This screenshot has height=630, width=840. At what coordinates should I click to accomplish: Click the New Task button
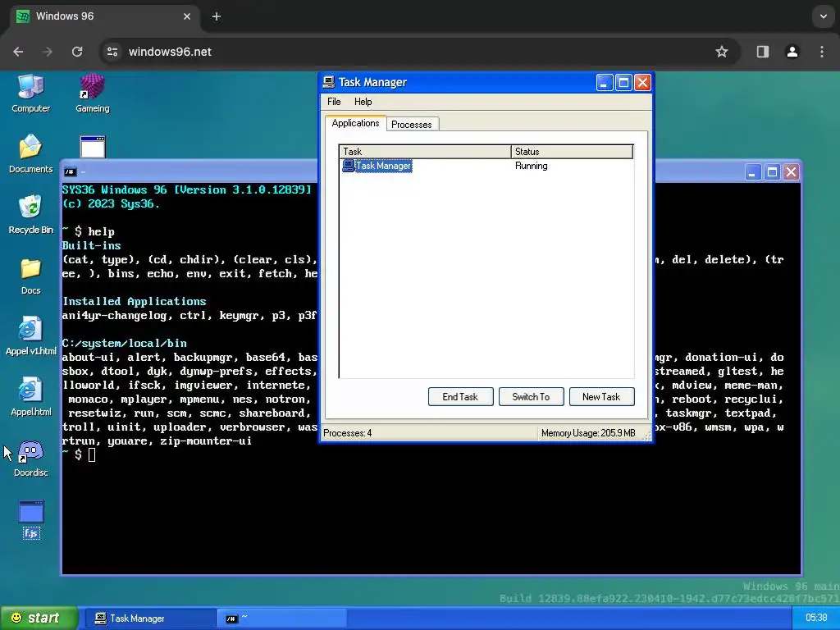coord(601,397)
